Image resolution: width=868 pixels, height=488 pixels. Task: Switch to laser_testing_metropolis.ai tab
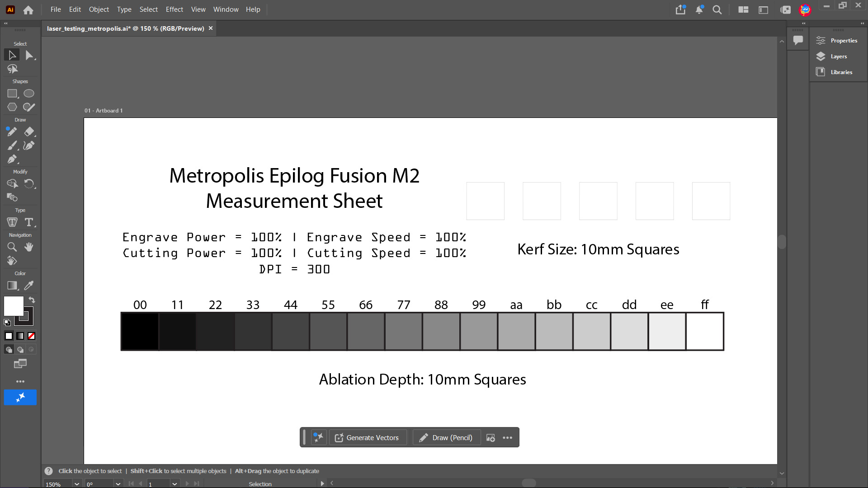coord(125,28)
